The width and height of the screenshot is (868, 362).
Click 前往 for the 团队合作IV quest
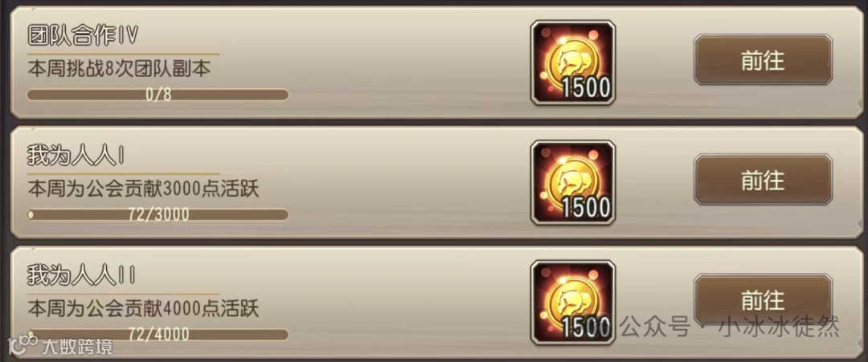pos(763,59)
